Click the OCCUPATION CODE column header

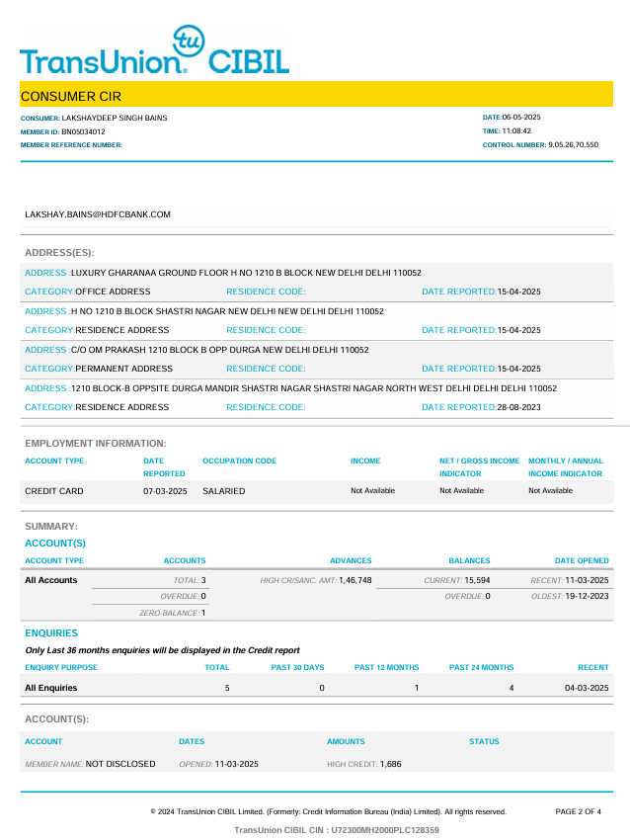click(239, 461)
